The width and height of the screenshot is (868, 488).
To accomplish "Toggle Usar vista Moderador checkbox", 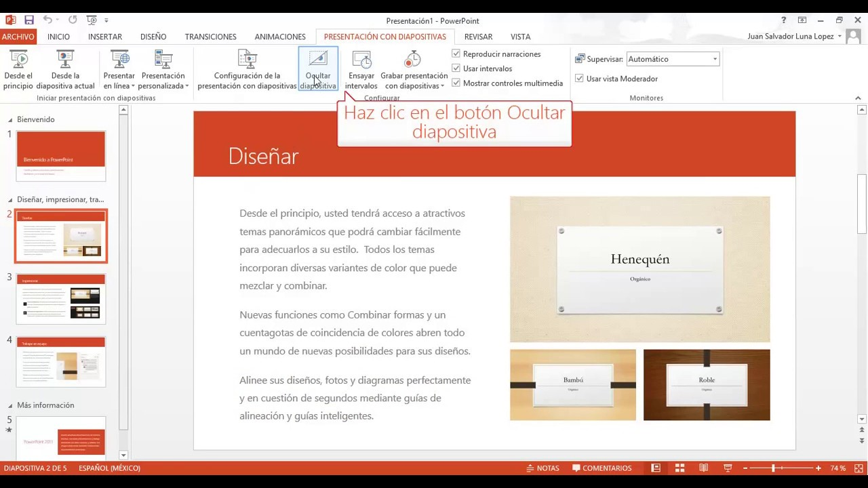I will click(x=579, y=79).
